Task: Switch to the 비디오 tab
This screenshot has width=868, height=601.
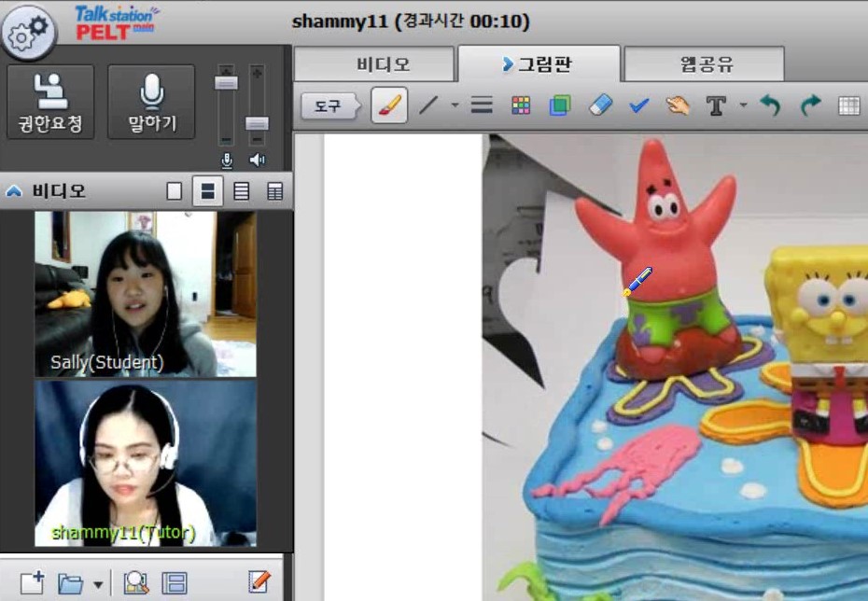Action: 383,65
